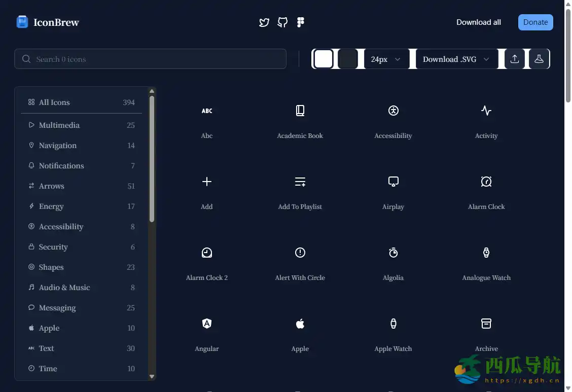The height and width of the screenshot is (392, 572).
Task: Click the Download all link
Action: pyautogui.click(x=478, y=22)
